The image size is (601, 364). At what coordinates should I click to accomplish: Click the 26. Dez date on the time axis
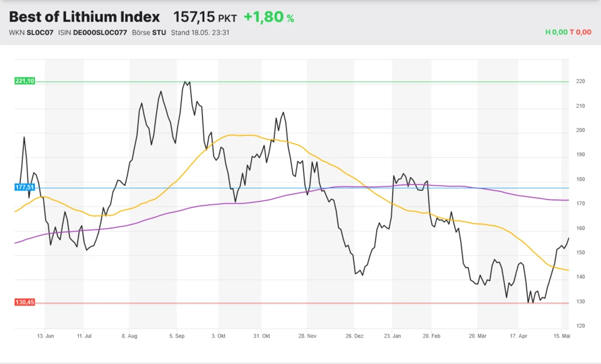[x=355, y=336]
